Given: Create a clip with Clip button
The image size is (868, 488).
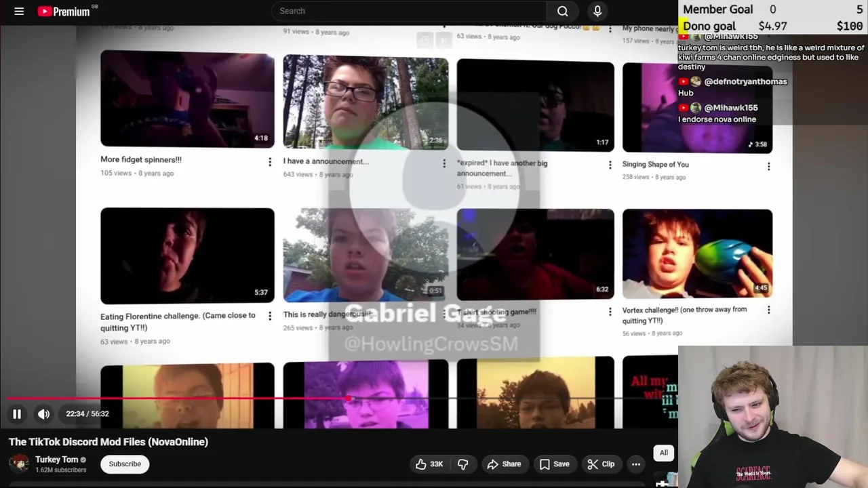Looking at the screenshot, I should [x=601, y=464].
